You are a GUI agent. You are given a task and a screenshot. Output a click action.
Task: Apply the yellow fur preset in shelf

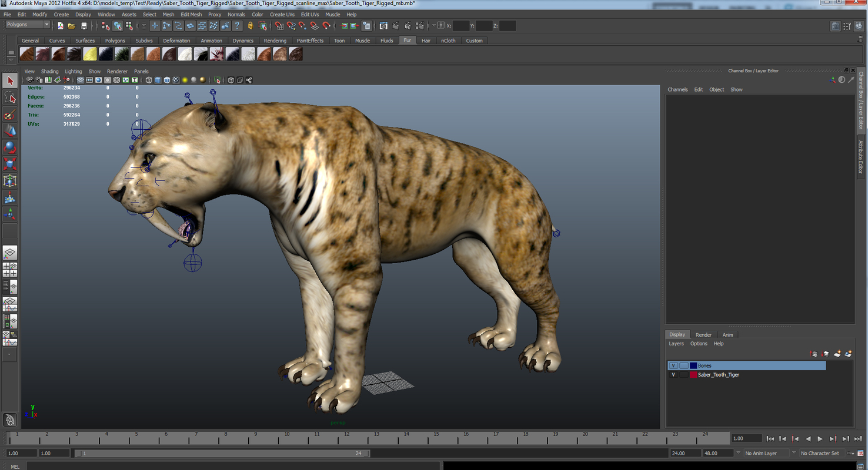click(90, 54)
